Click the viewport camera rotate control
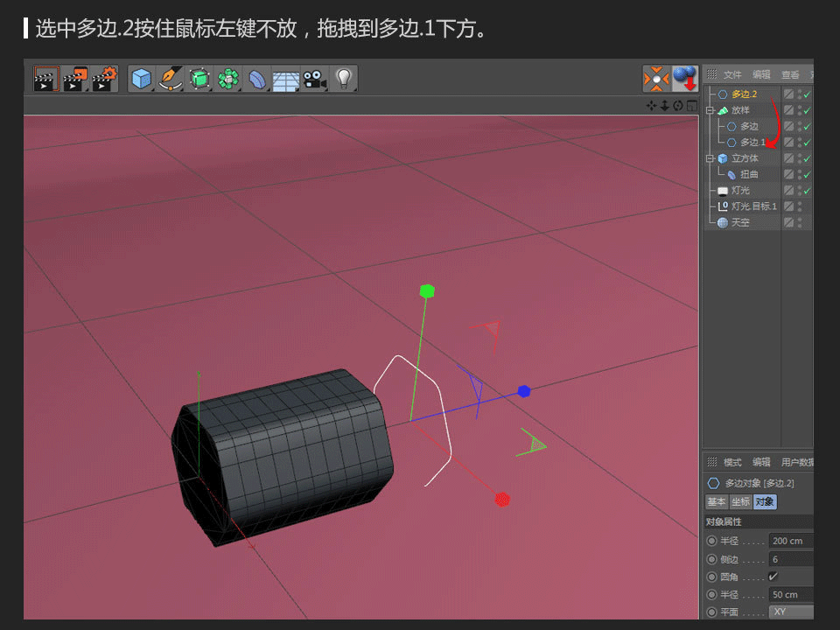Screen dimensions: 840x630 click(x=679, y=103)
